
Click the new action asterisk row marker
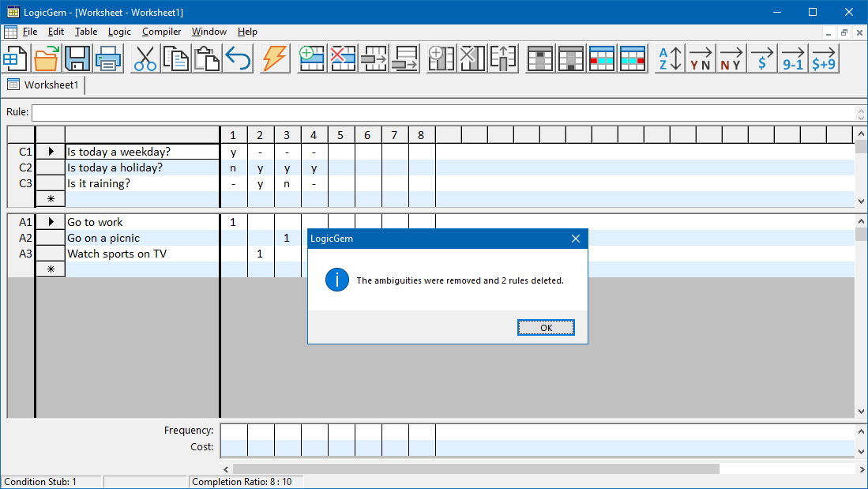coord(51,269)
